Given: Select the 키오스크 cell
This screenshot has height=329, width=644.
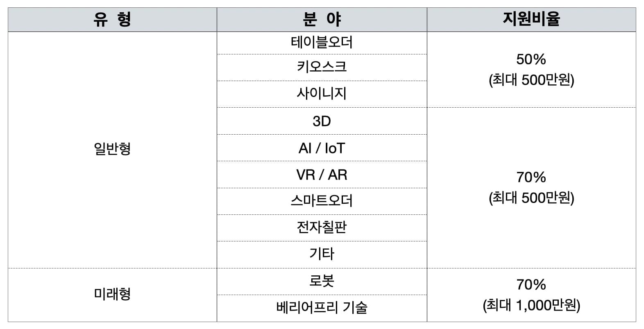Looking at the screenshot, I should 322,67.
